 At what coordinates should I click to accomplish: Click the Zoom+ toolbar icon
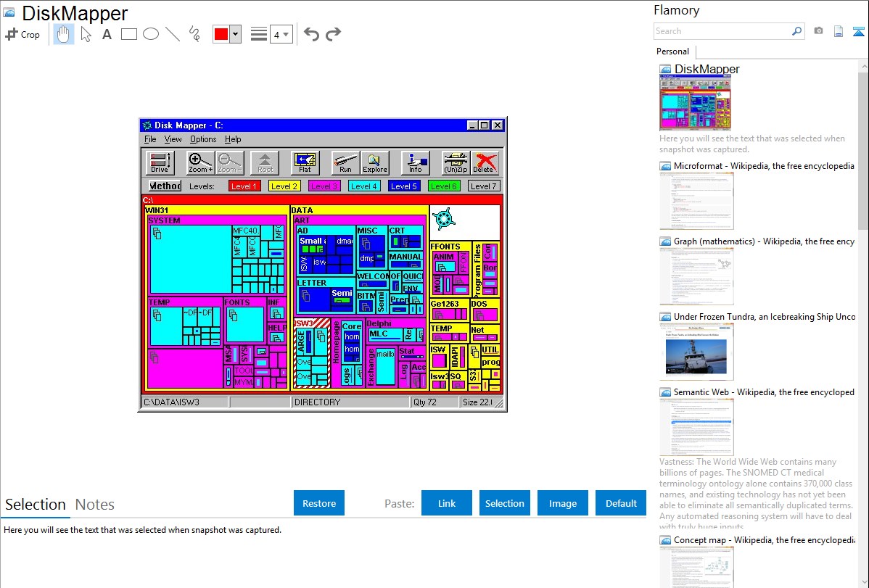pyautogui.click(x=200, y=162)
